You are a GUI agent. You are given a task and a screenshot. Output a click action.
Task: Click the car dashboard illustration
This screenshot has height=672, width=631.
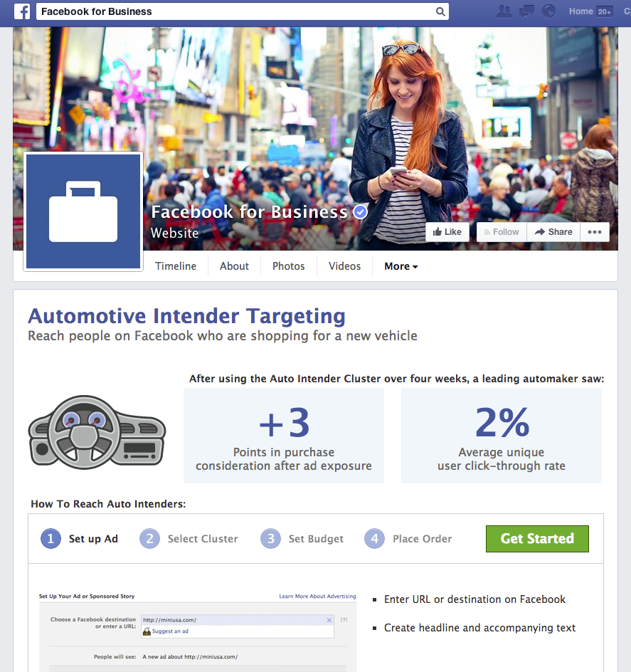(x=97, y=431)
